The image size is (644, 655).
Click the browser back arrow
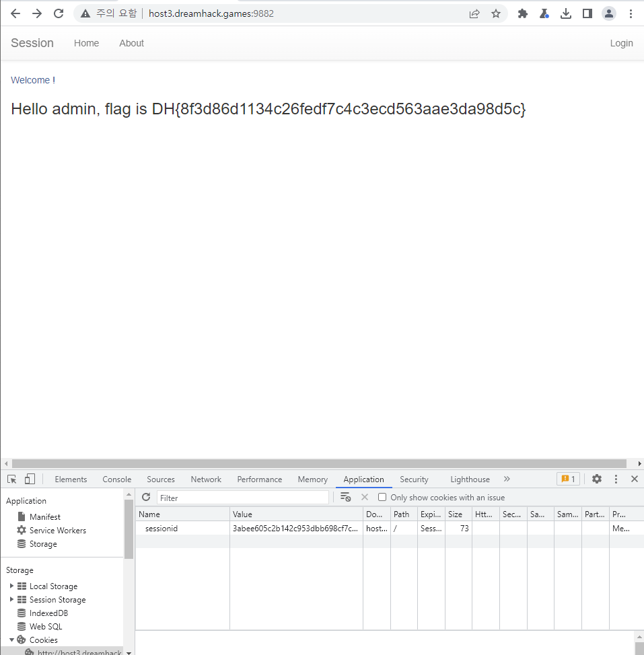tap(15, 13)
